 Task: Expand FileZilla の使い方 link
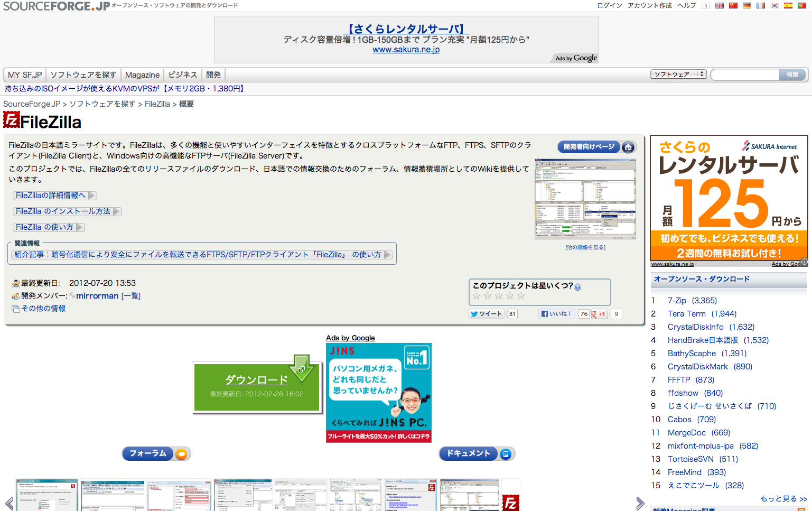49,227
